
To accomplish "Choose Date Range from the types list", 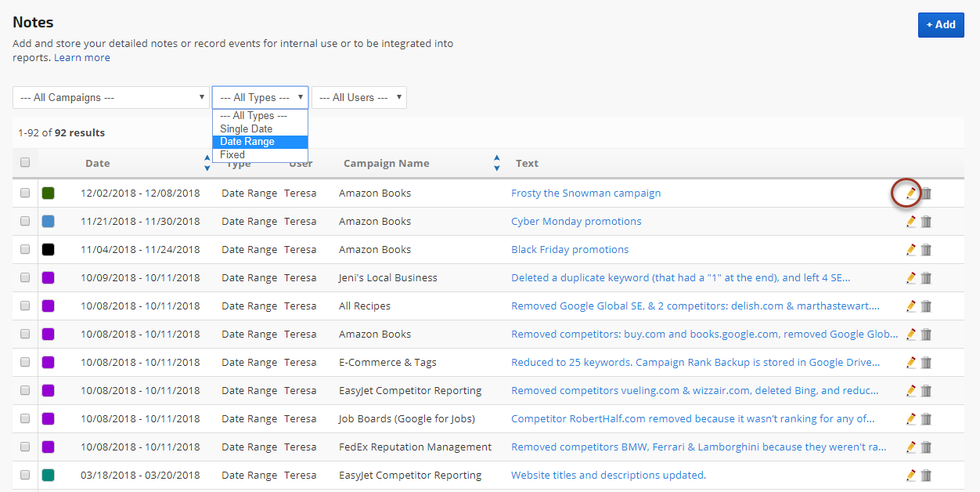I will point(247,142).
